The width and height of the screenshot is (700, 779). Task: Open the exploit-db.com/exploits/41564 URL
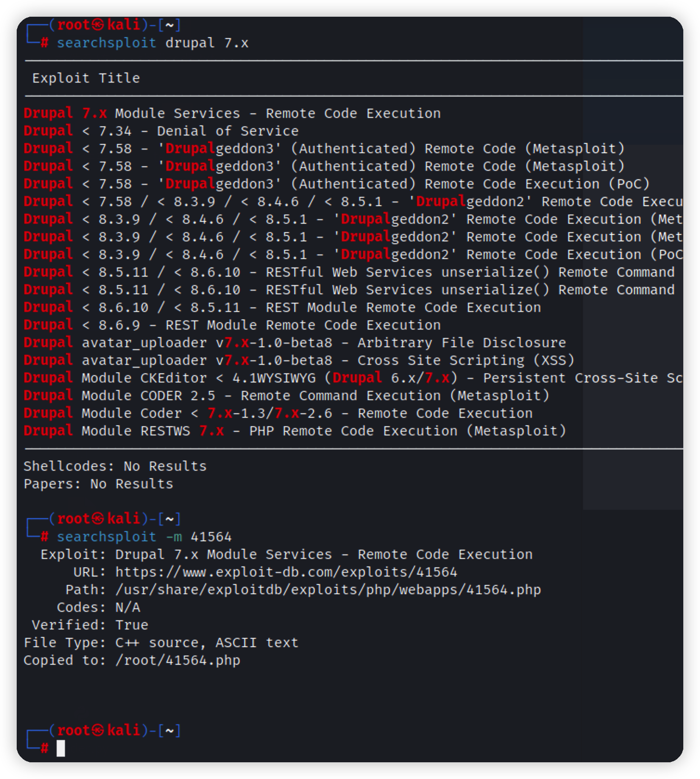coord(286,572)
